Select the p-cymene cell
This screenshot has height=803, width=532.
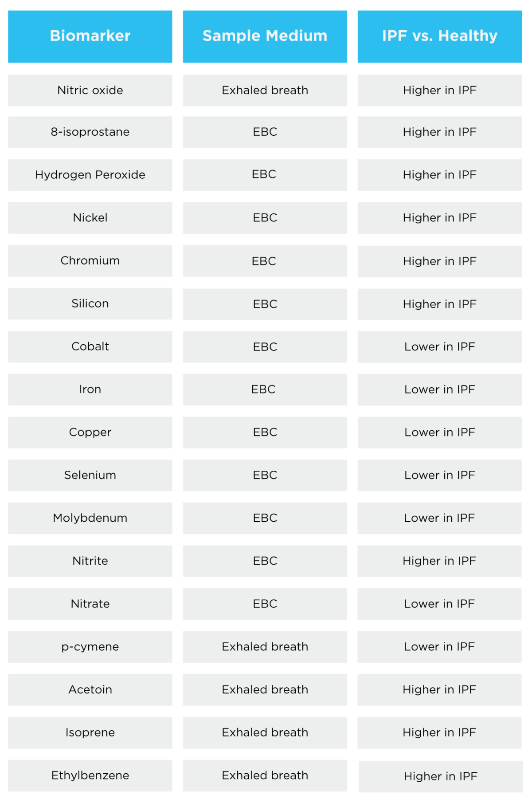[x=90, y=646]
